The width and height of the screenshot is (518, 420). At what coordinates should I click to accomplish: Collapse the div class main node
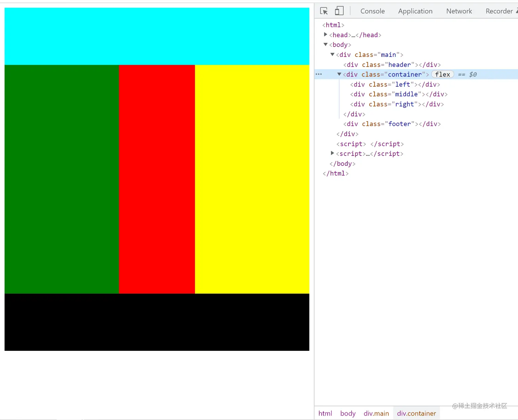click(332, 54)
